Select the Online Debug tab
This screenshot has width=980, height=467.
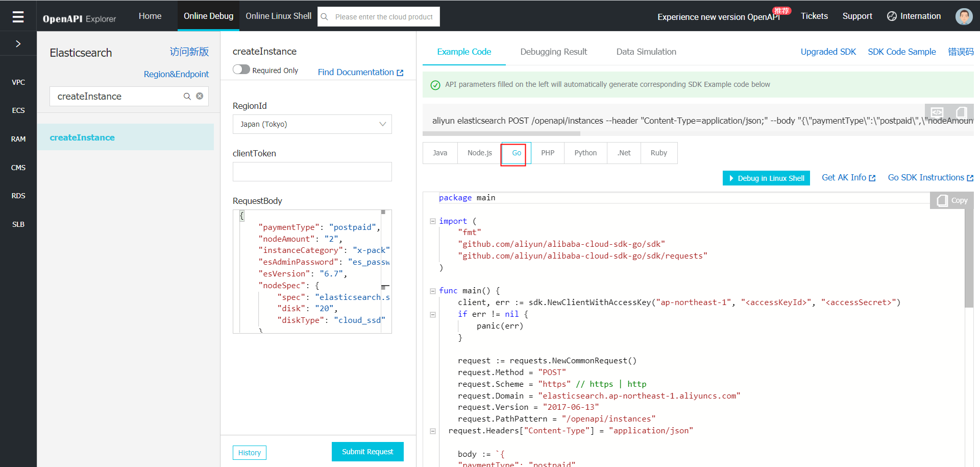(209, 16)
